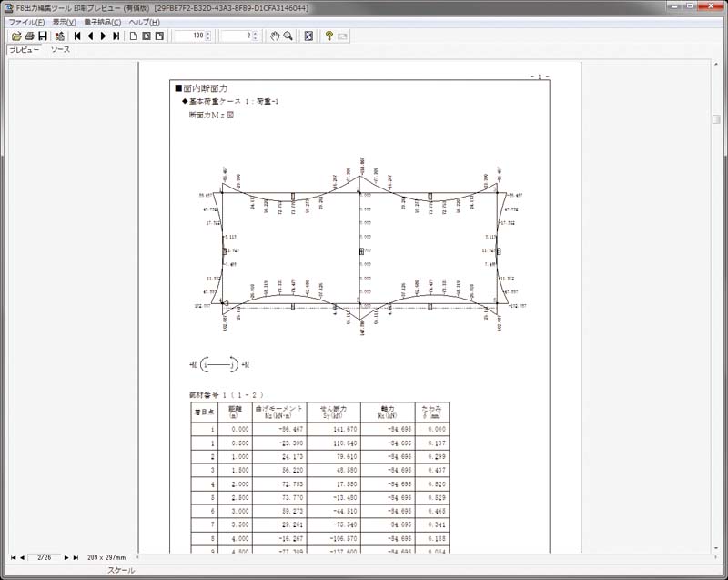Jump to first page in status bar
This screenshot has height=580, width=728.
13,557
